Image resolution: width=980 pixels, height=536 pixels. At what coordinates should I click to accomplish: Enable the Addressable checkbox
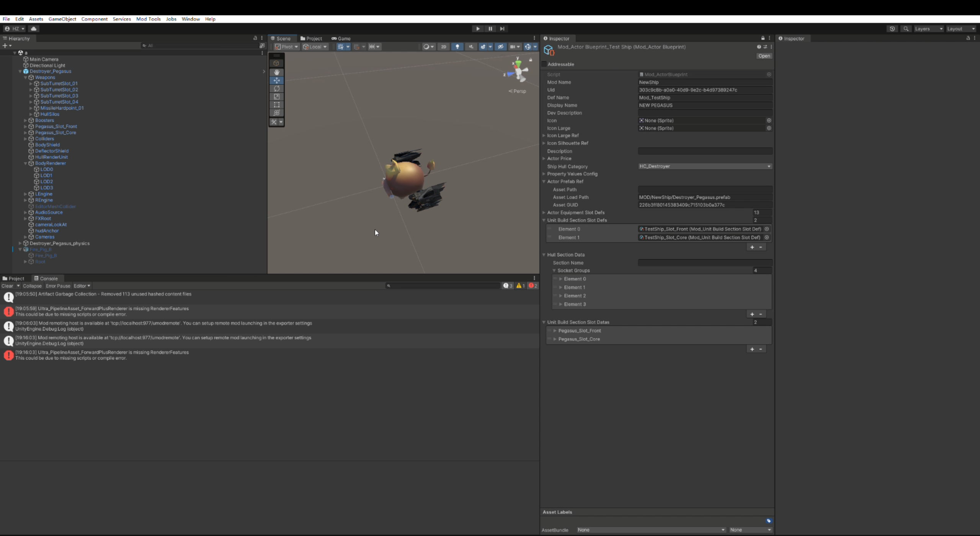coord(544,64)
